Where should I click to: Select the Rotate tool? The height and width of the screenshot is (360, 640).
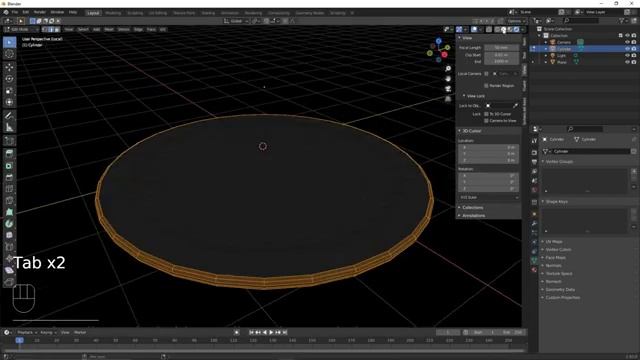tap(9, 79)
